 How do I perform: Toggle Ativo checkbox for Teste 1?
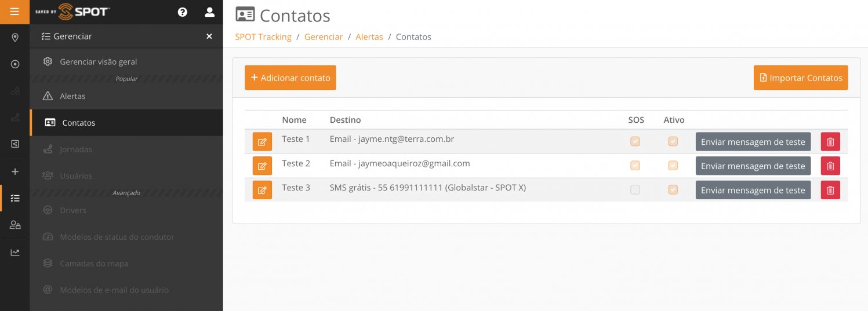673,141
